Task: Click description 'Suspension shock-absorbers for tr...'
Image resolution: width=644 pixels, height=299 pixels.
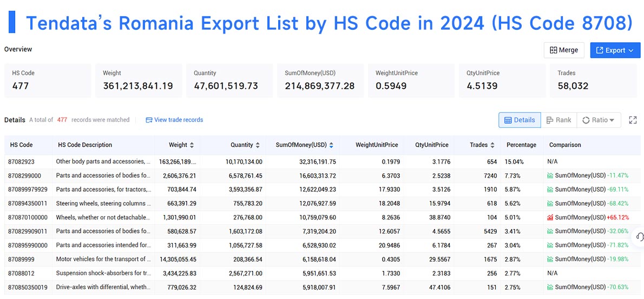Action: click(103, 273)
